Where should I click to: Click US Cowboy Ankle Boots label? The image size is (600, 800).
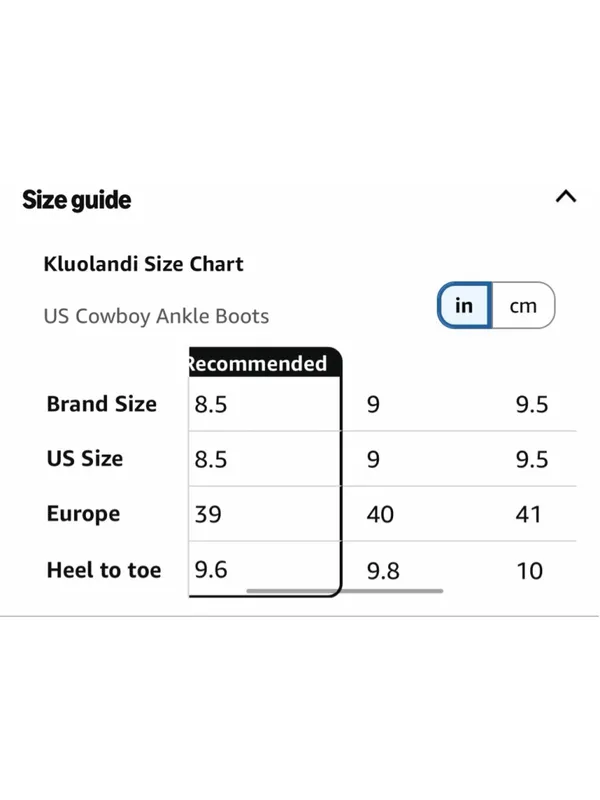point(156,316)
